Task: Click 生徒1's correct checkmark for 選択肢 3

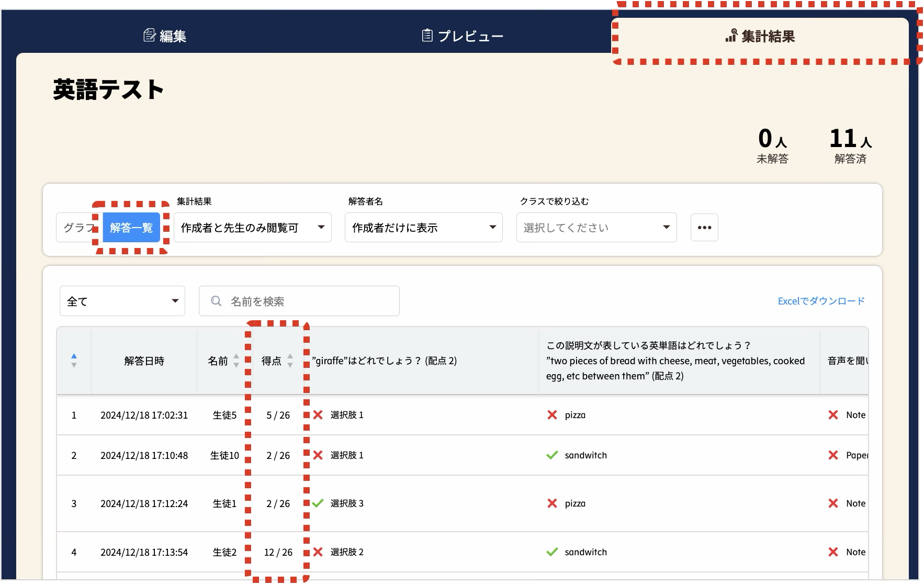Action: coord(318,503)
